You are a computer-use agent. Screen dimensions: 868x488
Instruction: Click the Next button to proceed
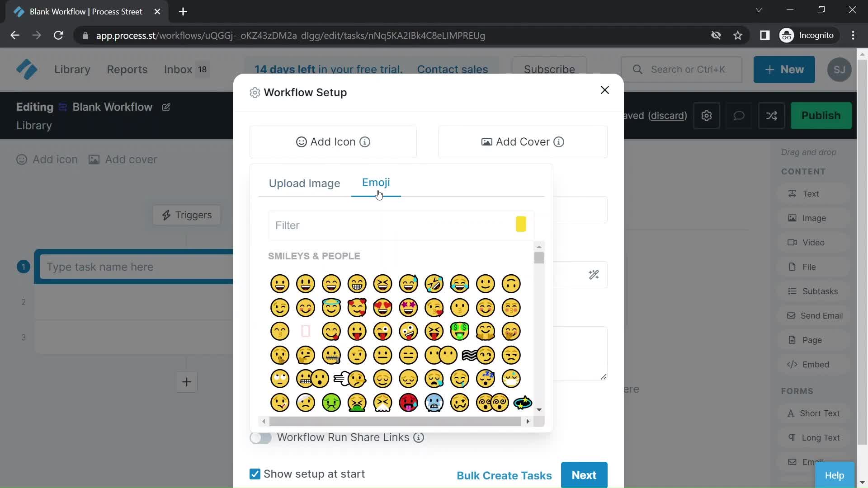click(584, 475)
